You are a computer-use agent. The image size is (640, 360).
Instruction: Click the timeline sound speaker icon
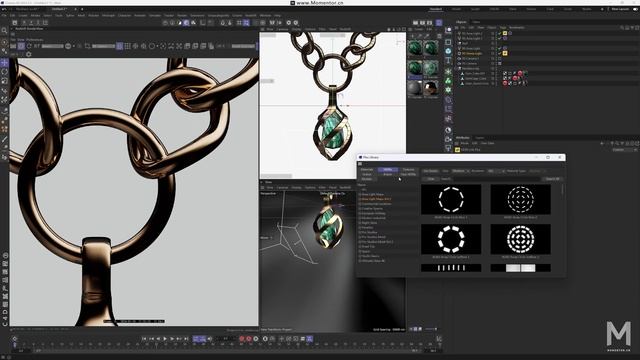(x=210, y=339)
